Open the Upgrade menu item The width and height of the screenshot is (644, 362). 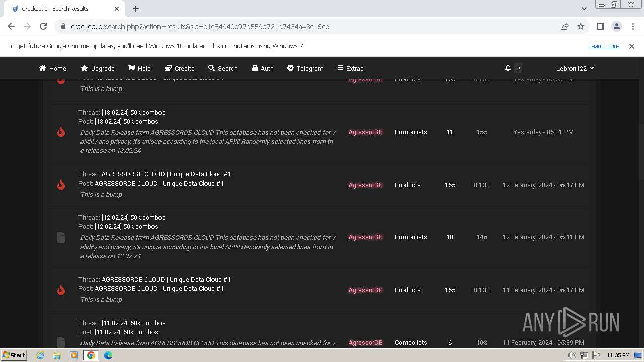point(98,68)
